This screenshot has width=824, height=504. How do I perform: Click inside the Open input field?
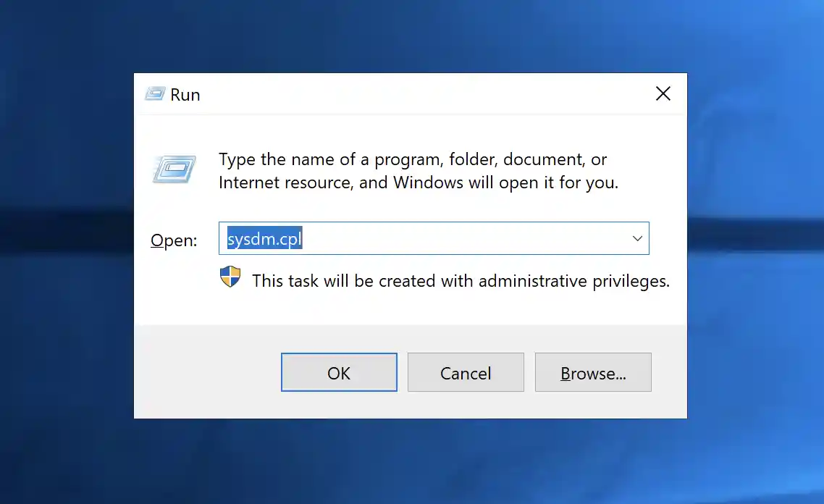click(x=434, y=238)
